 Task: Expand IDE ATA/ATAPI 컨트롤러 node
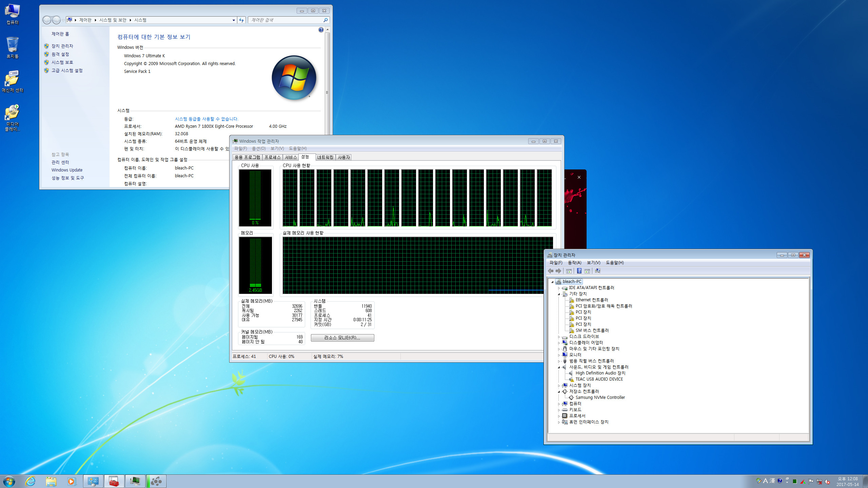click(x=559, y=288)
